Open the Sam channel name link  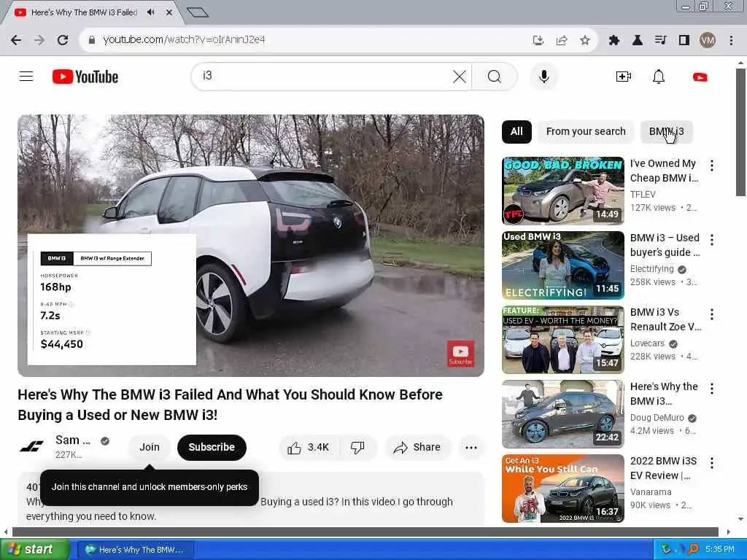pos(72,440)
